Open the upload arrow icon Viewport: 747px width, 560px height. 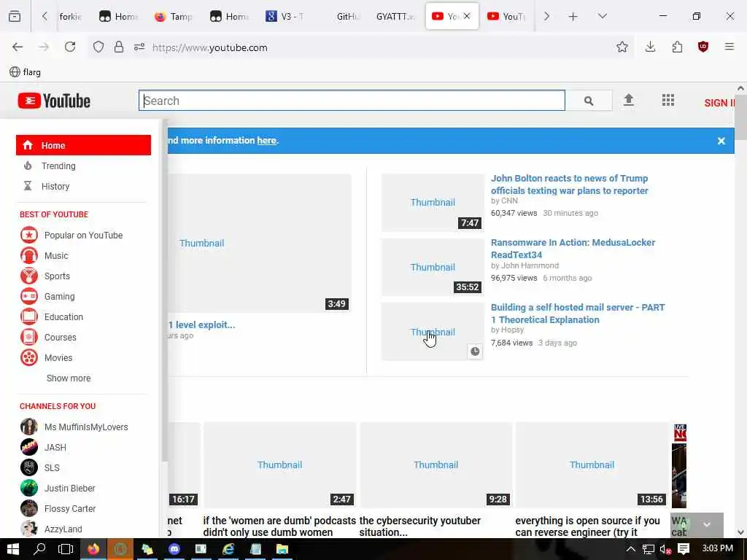click(628, 100)
